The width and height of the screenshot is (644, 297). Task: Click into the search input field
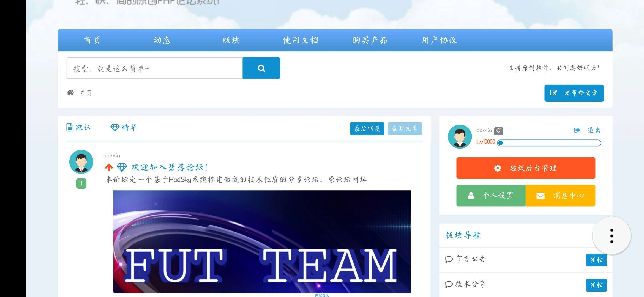(x=154, y=68)
